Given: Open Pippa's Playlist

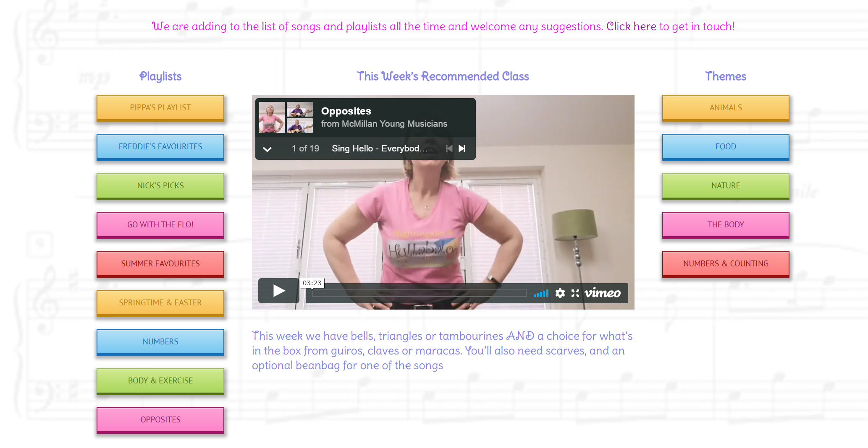Looking at the screenshot, I should [x=160, y=108].
